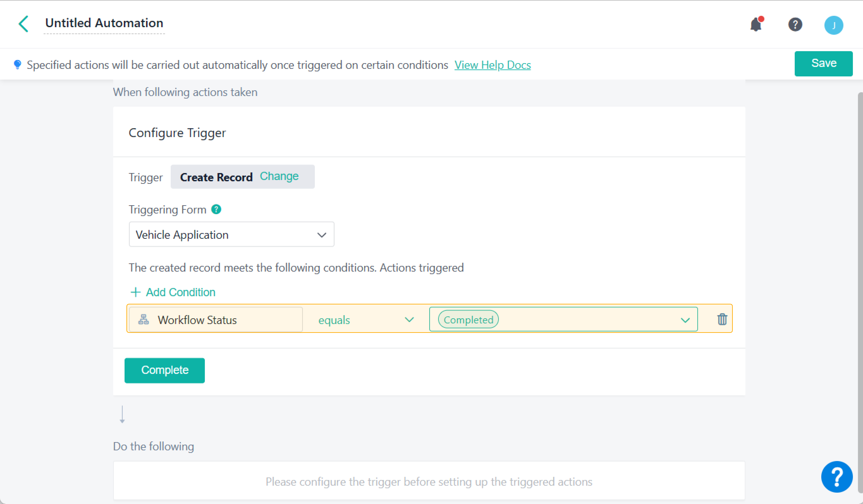Image resolution: width=863 pixels, height=504 pixels.
Task: Select the Workflow Status field box
Action: tap(216, 320)
